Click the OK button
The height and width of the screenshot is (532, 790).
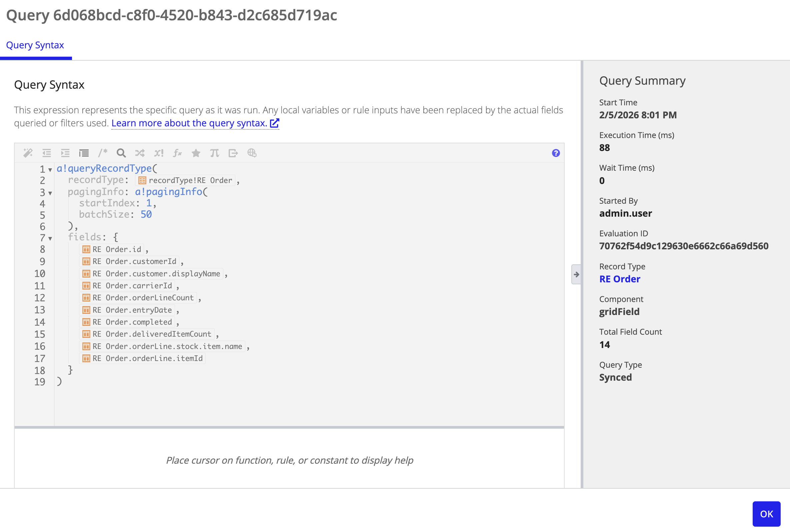click(766, 514)
